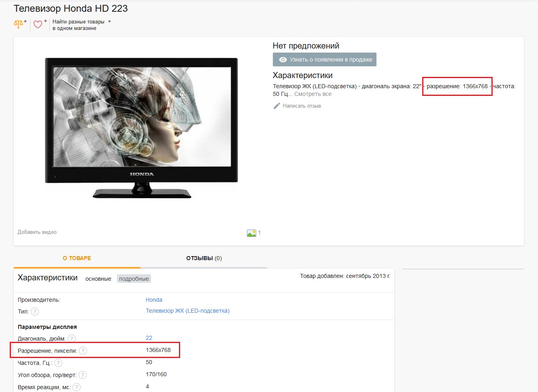
Task: Click 'Узнать о появлении в продаже' button
Action: pyautogui.click(x=325, y=59)
